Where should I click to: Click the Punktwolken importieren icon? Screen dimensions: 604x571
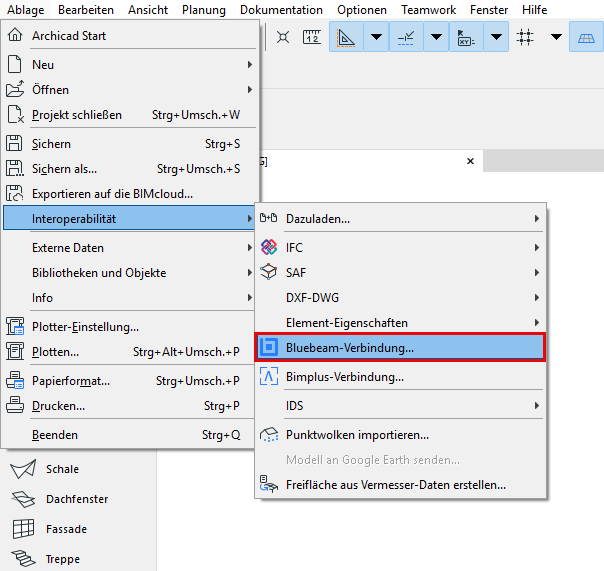269,435
